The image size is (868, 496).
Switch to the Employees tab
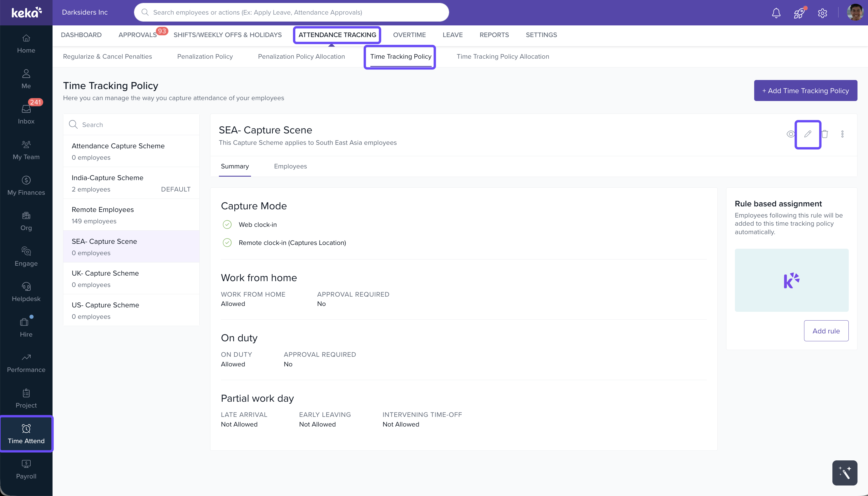tap(290, 166)
